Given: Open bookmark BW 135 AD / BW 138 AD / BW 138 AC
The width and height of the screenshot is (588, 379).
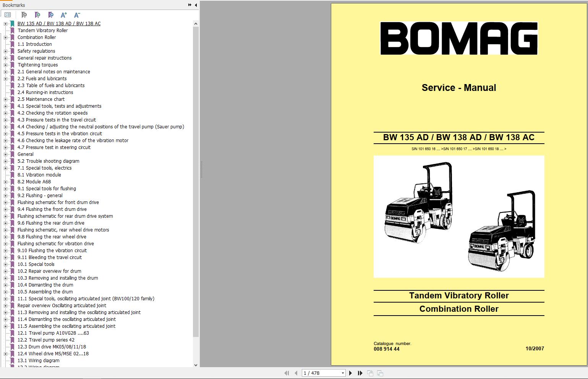Looking at the screenshot, I should click(59, 24).
